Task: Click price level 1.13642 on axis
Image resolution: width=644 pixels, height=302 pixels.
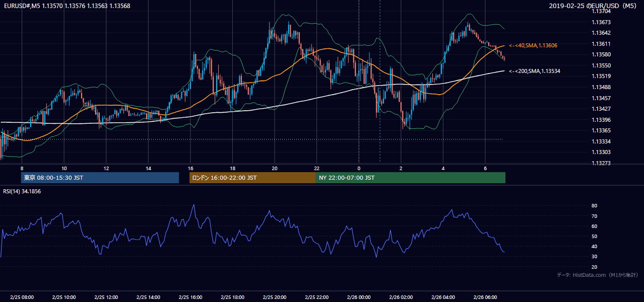Action: (602, 33)
